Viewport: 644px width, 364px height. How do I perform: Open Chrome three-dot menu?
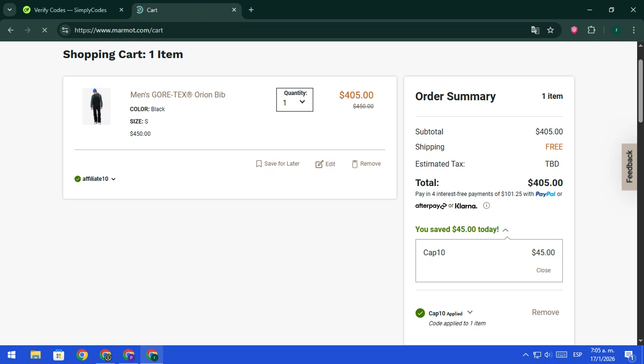[x=634, y=30]
